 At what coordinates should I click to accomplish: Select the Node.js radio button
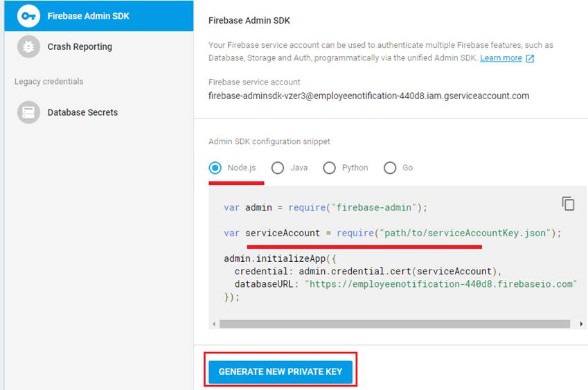pyautogui.click(x=215, y=168)
